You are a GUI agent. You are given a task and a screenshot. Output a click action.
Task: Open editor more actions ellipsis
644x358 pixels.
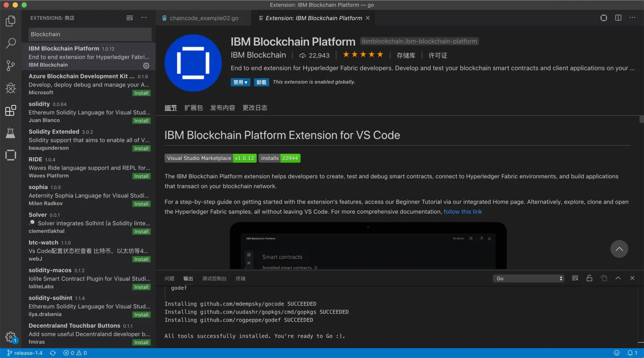tap(632, 18)
